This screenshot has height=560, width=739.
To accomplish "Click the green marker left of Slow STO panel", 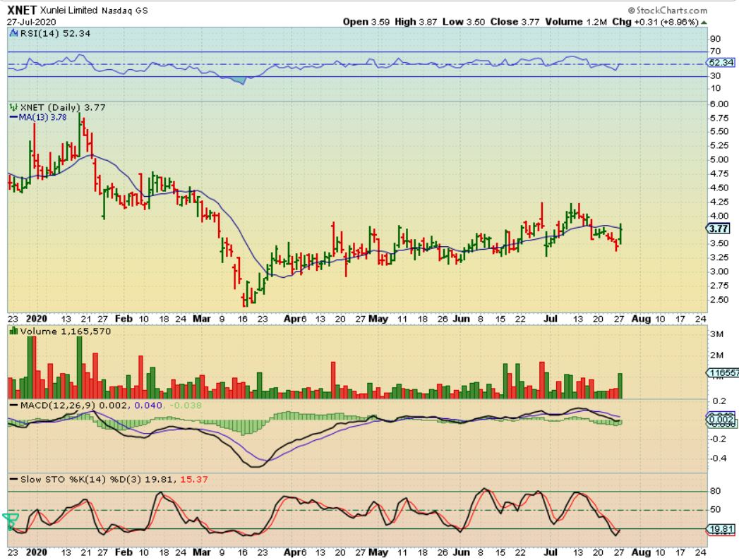I will pyautogui.click(x=10, y=521).
